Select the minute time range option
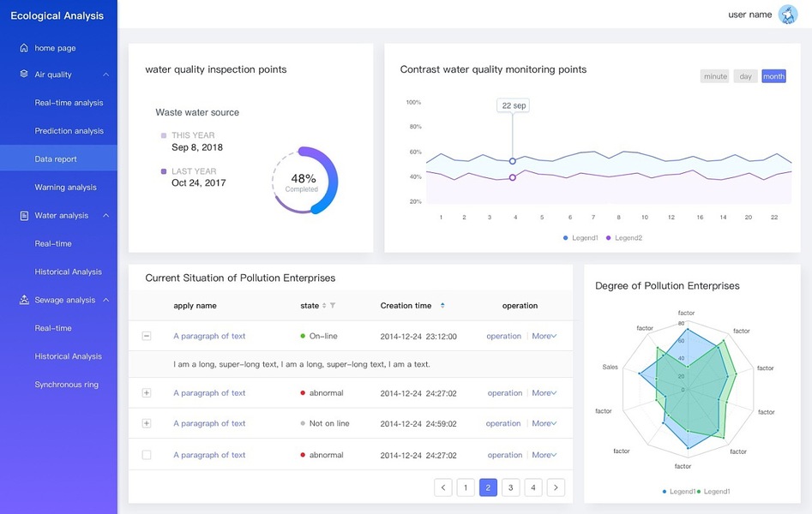Image resolution: width=812 pixels, height=514 pixels. point(715,76)
